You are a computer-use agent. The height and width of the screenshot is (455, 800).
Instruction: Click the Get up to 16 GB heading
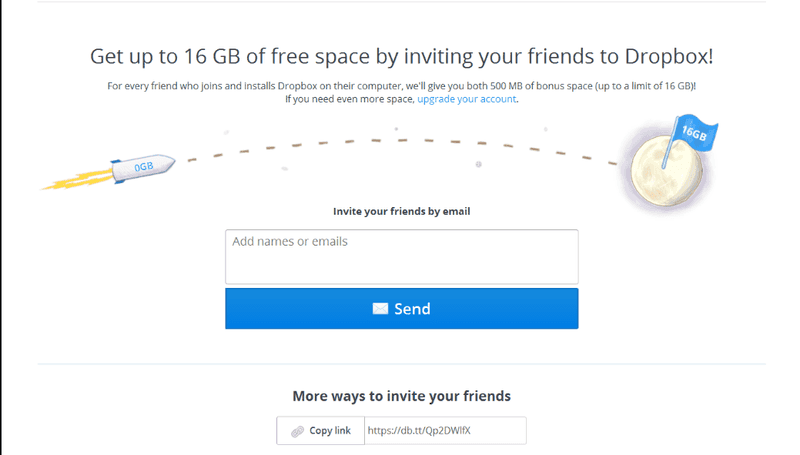pos(402,56)
